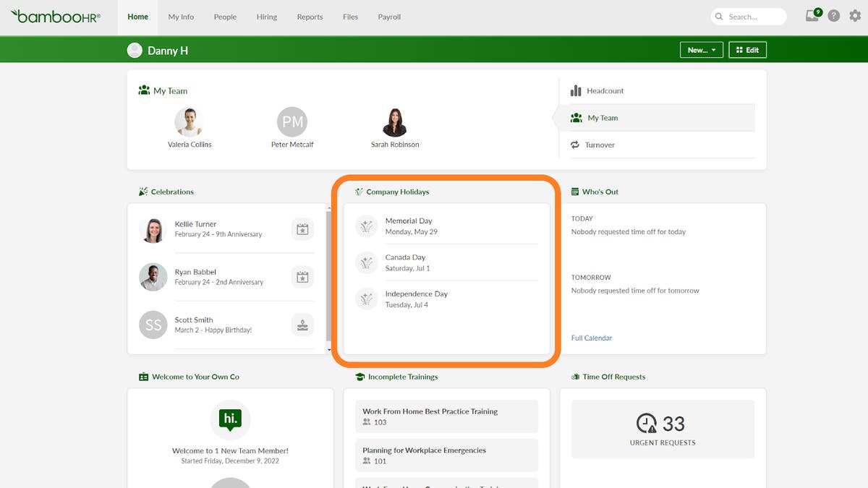
Task: Click the Edit button on Danny H's profile
Action: pos(747,50)
